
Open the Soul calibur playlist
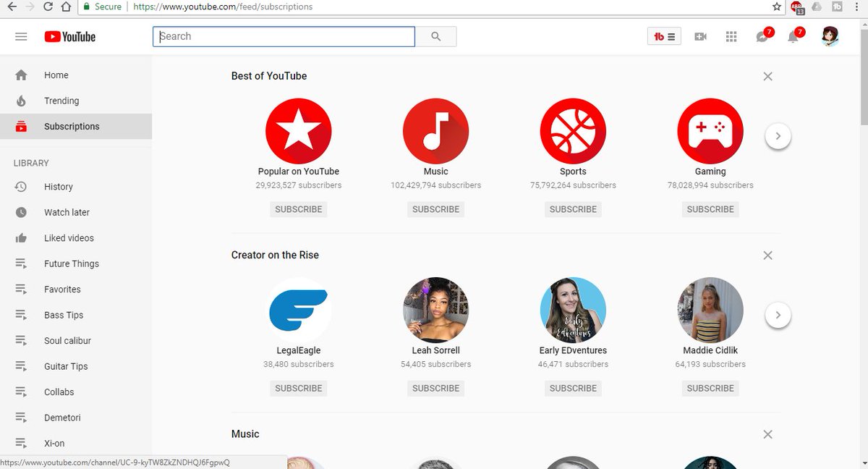click(x=76, y=341)
